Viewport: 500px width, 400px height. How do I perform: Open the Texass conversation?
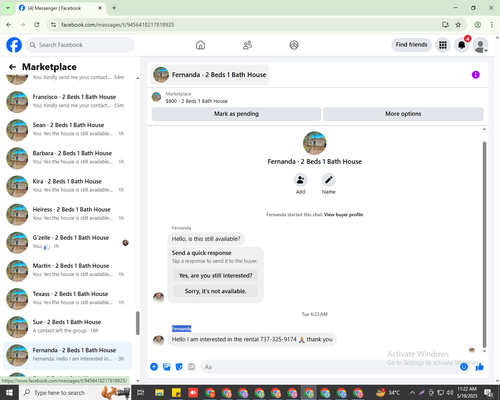[x=67, y=299]
